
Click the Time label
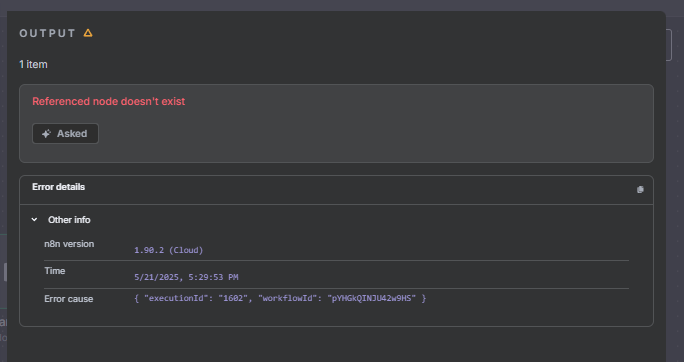click(55, 271)
